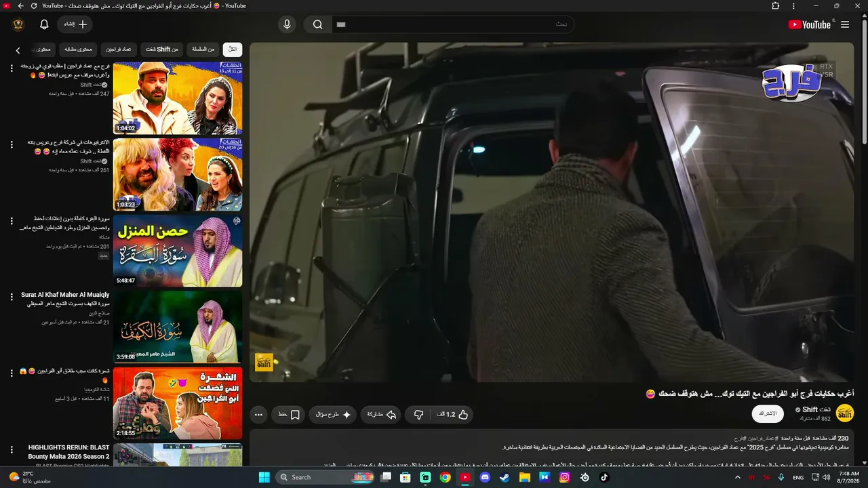
Task: Open File Explorer from the taskbar
Action: point(524,477)
